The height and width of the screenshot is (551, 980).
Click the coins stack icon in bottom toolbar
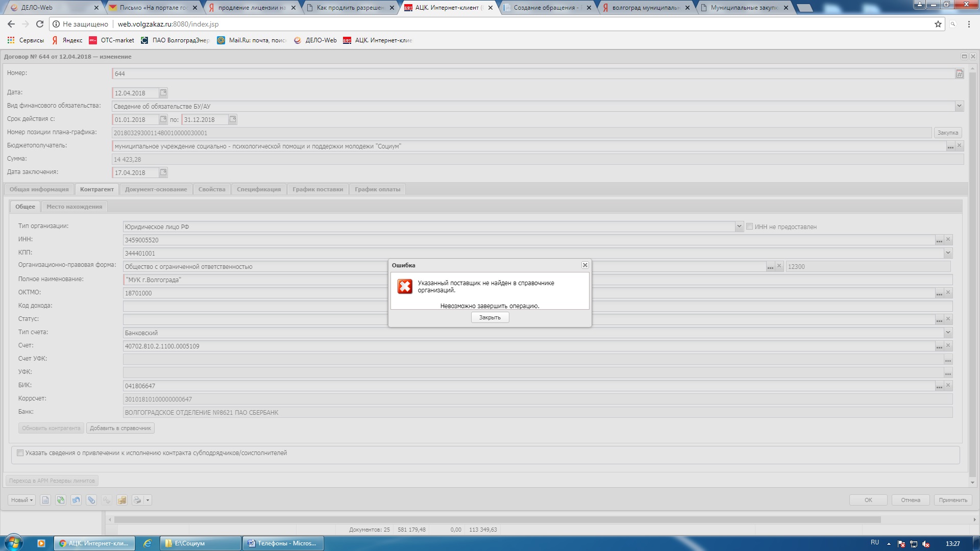click(122, 500)
